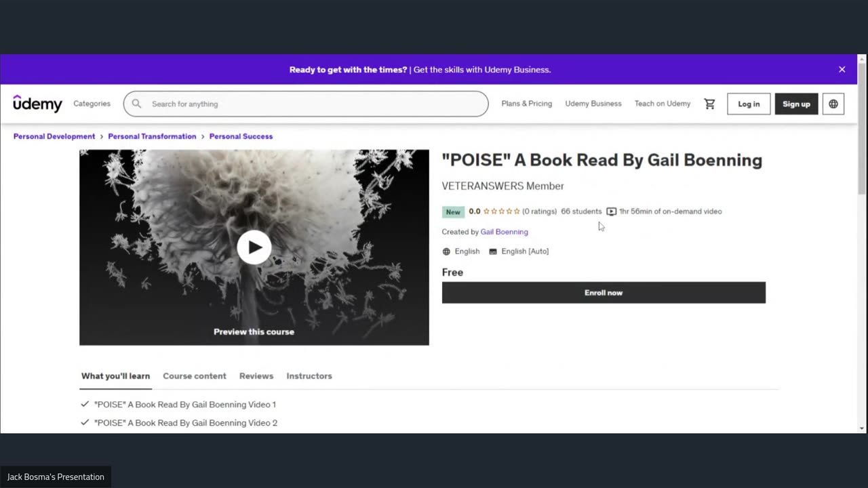Screen dimensions: 868x488
Task: Click the Udemy logo
Action: coord(37,104)
